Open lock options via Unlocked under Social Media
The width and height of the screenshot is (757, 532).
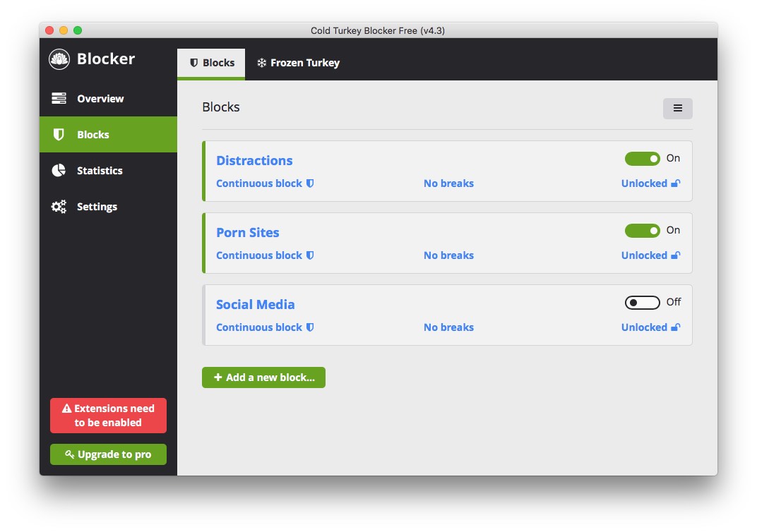(645, 327)
